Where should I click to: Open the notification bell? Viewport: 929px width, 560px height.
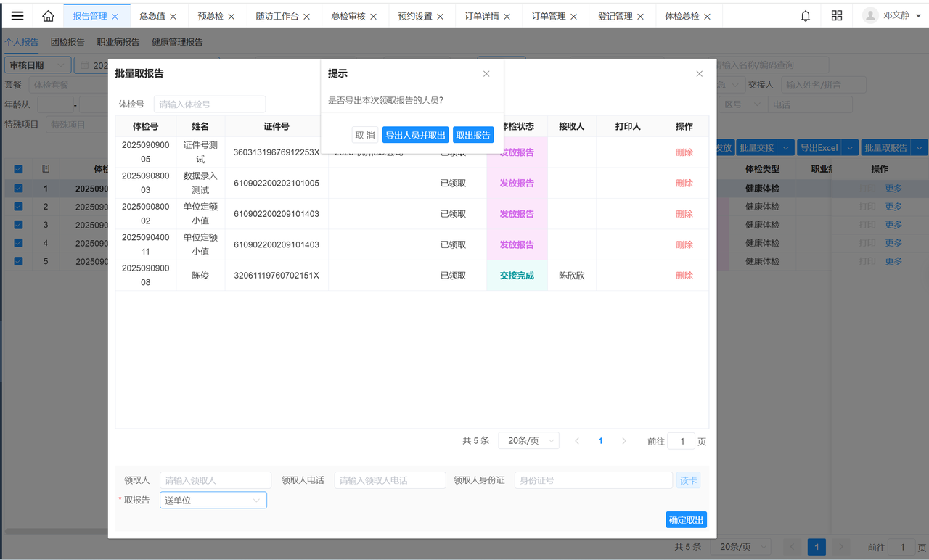(806, 16)
